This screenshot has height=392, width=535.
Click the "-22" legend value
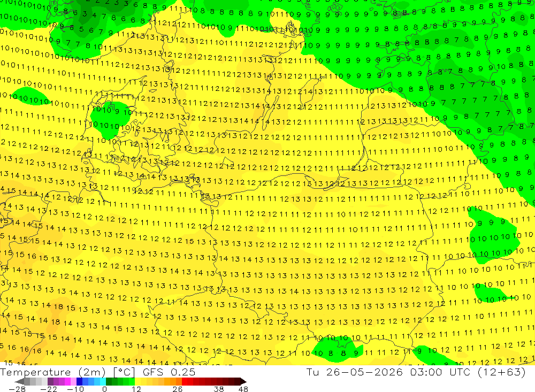click(x=49, y=389)
